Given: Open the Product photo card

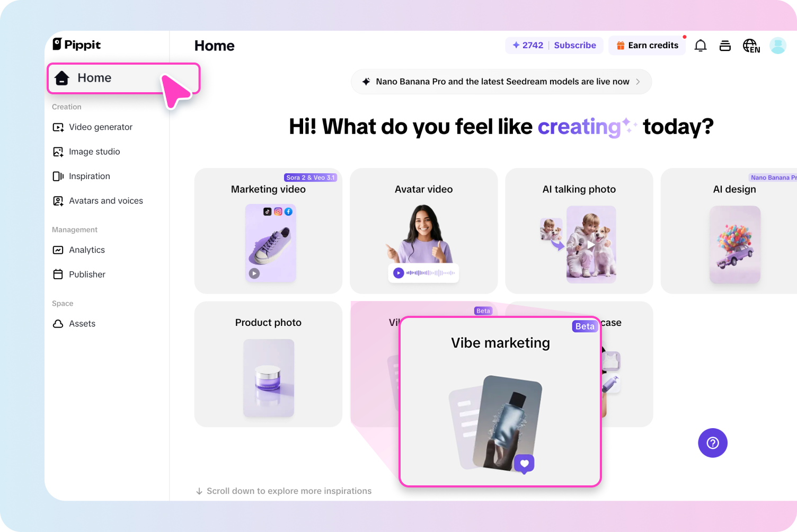Looking at the screenshot, I should 268,365.
